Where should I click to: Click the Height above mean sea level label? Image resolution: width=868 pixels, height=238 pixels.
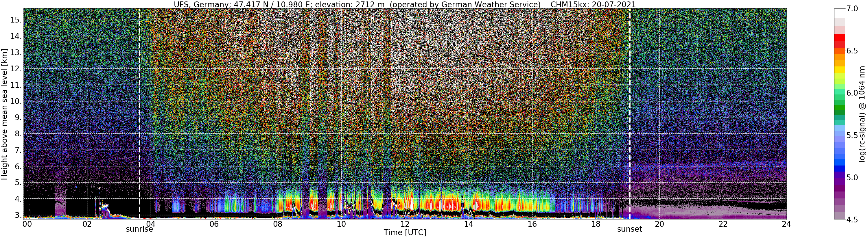tap(4, 114)
